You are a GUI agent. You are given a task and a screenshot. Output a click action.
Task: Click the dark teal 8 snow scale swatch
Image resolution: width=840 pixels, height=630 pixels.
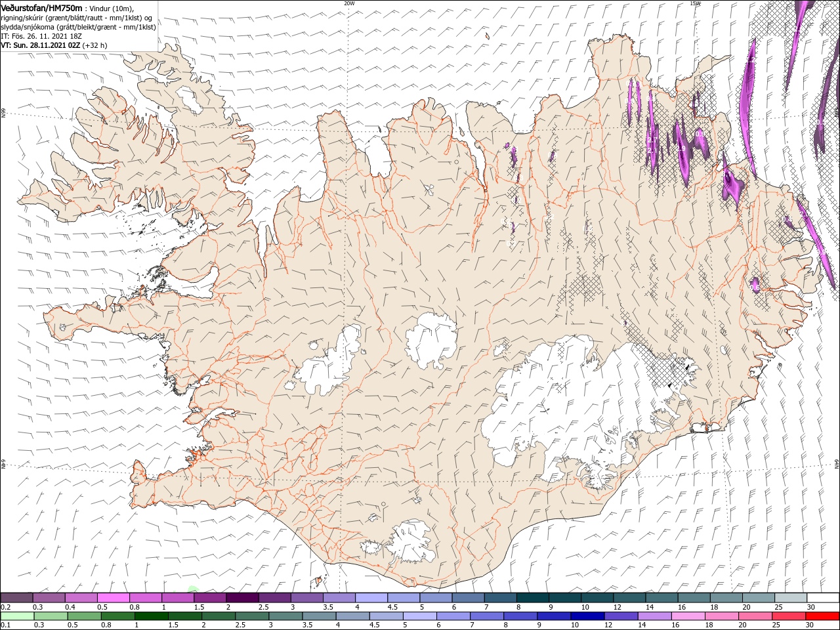[x=533, y=597]
